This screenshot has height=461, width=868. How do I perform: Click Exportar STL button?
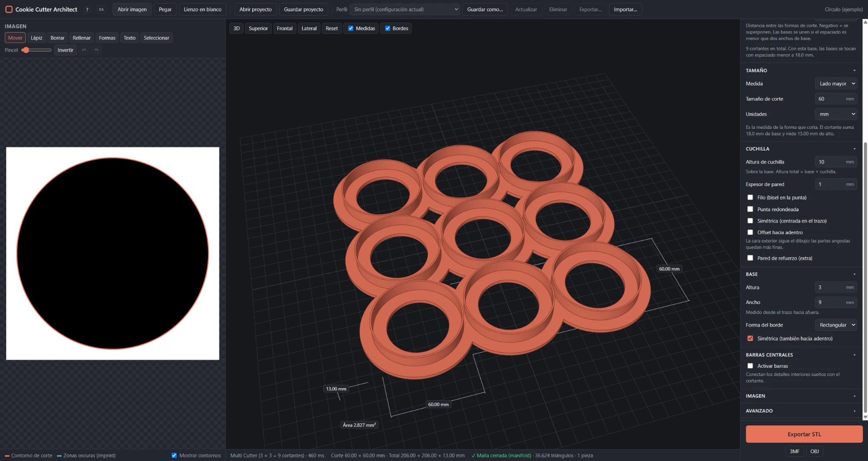[804, 434]
